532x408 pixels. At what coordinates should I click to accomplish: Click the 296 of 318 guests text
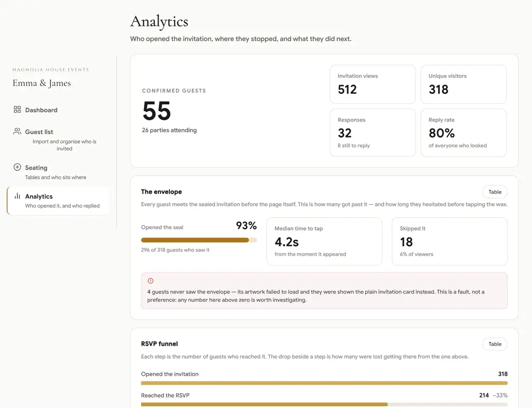click(x=175, y=250)
